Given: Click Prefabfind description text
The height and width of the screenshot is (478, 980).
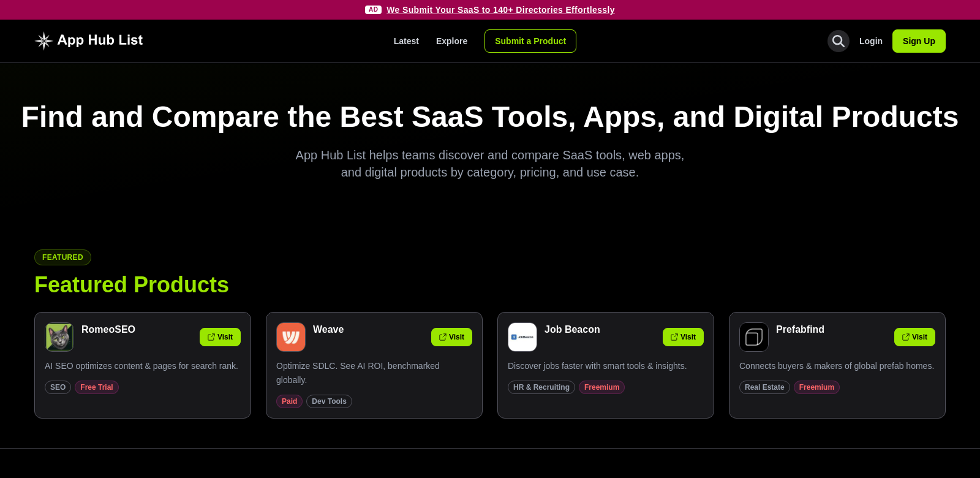Looking at the screenshot, I should 837,366.
